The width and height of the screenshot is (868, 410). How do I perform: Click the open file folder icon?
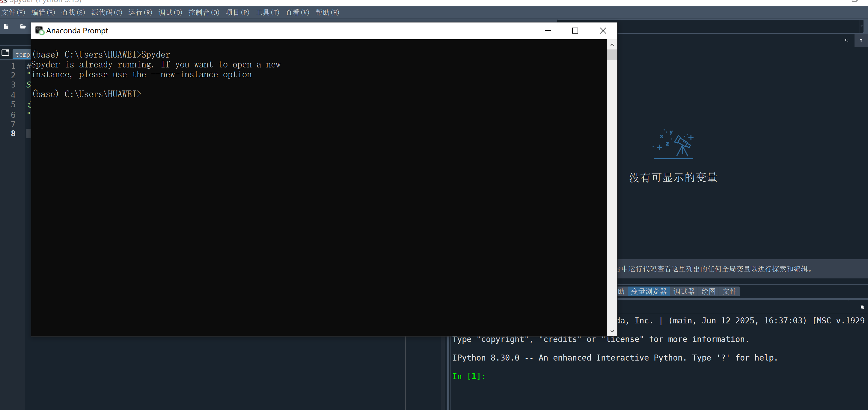point(22,26)
